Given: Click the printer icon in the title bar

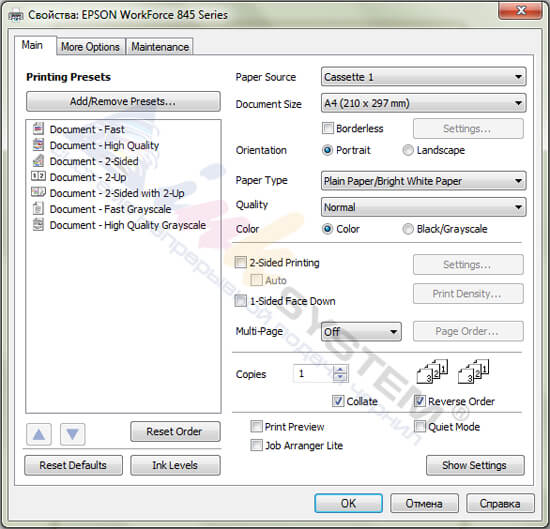Looking at the screenshot, I should [x=16, y=15].
